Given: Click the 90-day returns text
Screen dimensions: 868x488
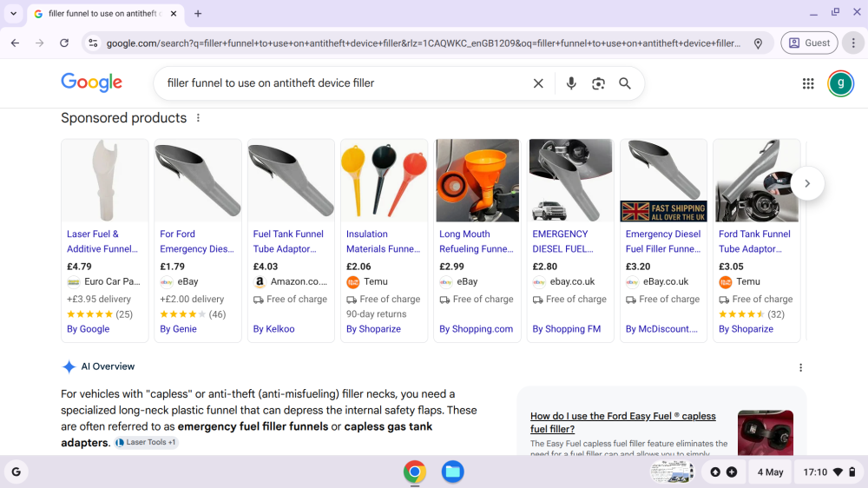Looking at the screenshot, I should click(x=377, y=314).
